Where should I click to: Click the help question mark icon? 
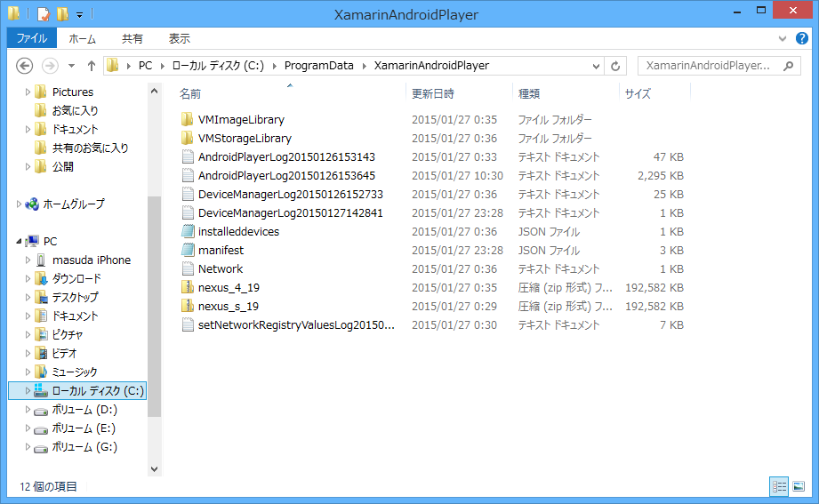(x=801, y=39)
